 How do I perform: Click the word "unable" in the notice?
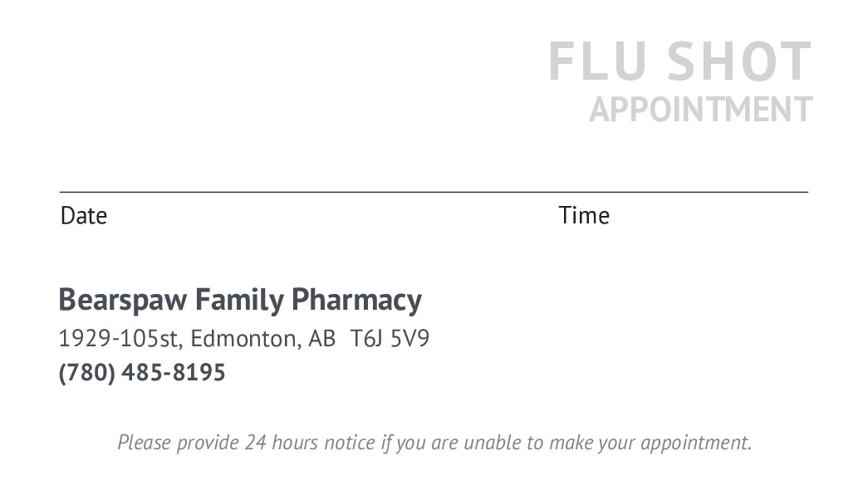coord(492,443)
